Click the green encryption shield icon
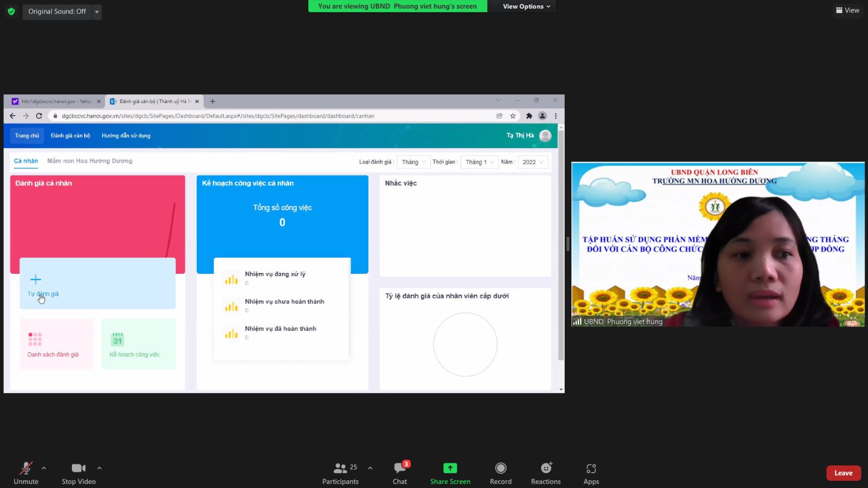Screen dimensions: 868x488 (12, 12)
